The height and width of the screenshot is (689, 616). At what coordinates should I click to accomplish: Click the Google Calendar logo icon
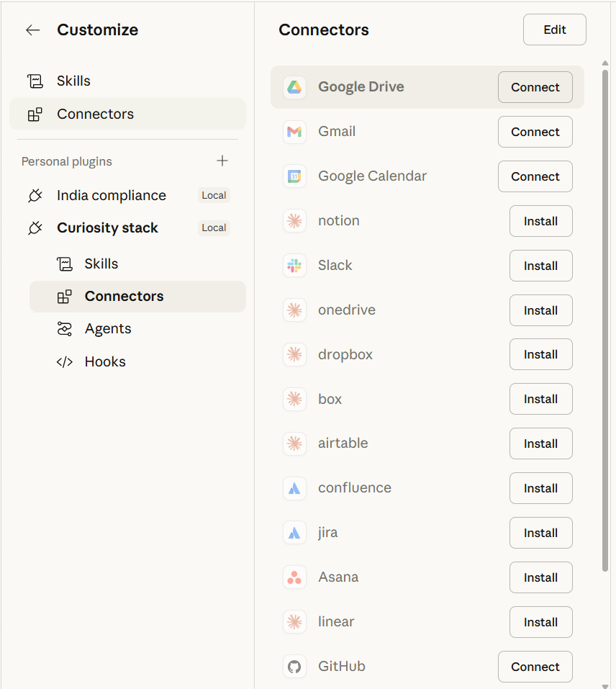[294, 176]
